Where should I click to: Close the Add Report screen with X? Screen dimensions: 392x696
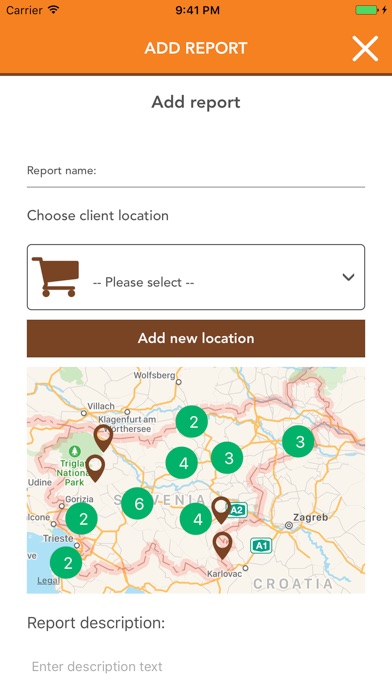pyautogui.click(x=365, y=48)
